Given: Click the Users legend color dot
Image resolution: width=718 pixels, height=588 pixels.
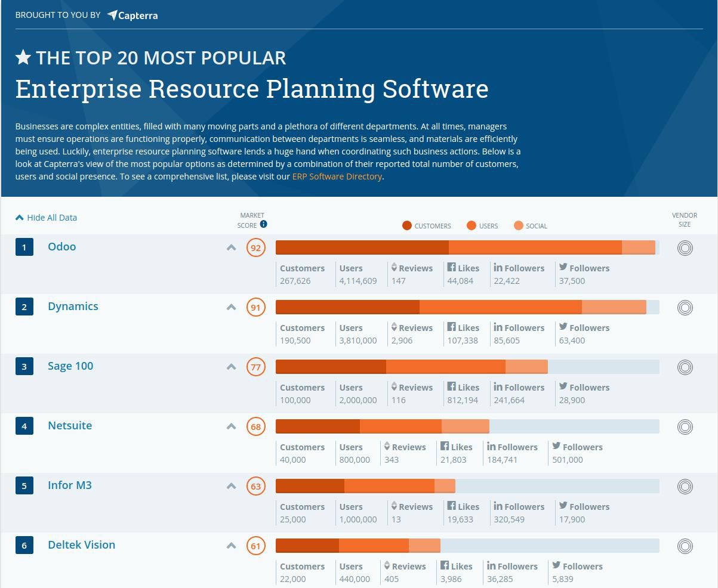Looking at the screenshot, I should pos(472,225).
